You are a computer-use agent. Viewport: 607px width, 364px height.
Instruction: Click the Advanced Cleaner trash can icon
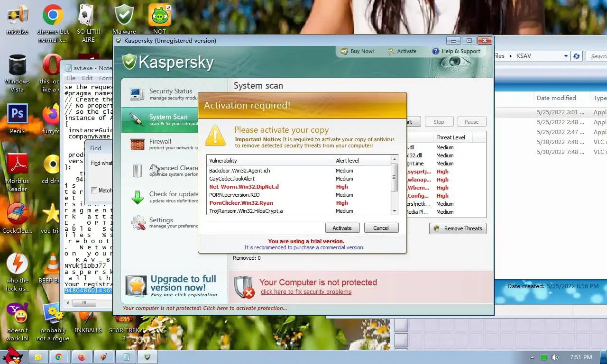click(137, 170)
